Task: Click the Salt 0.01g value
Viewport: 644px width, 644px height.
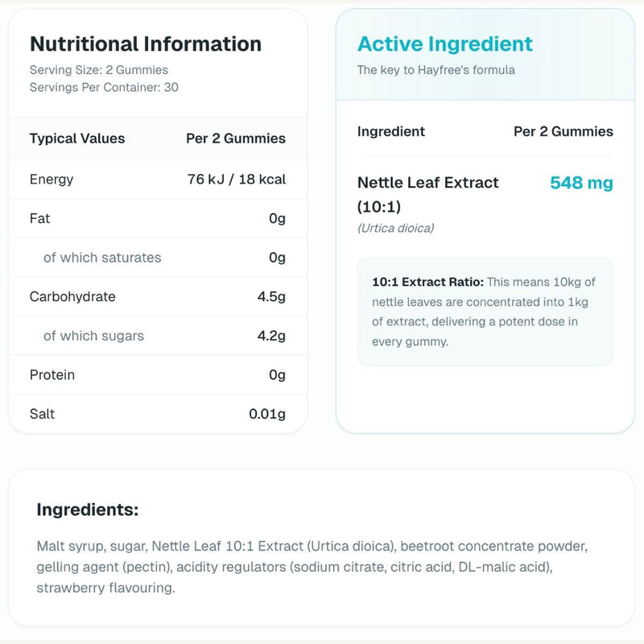Action: pos(267,414)
